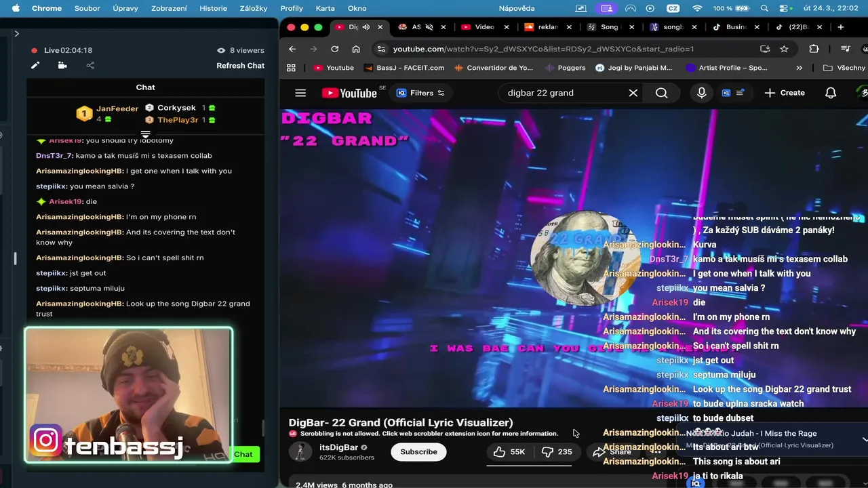Subscribe to itsDigBar
The width and height of the screenshot is (868, 488).
(418, 452)
